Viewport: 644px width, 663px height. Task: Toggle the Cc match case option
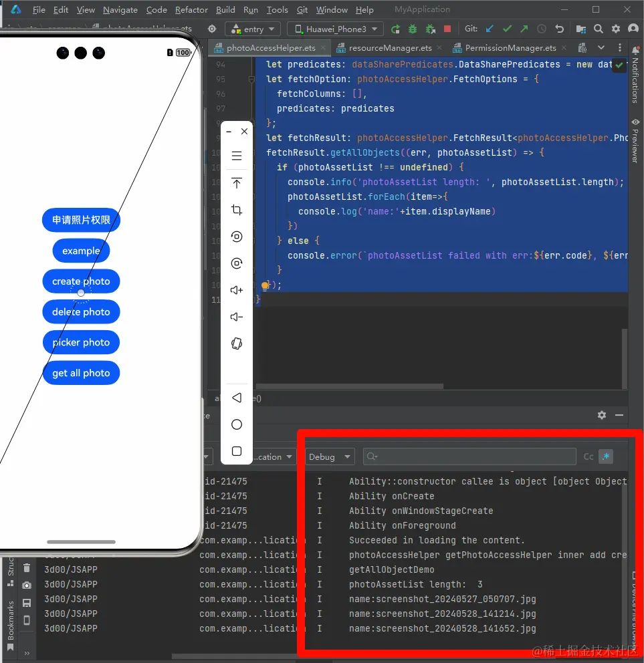(x=588, y=456)
